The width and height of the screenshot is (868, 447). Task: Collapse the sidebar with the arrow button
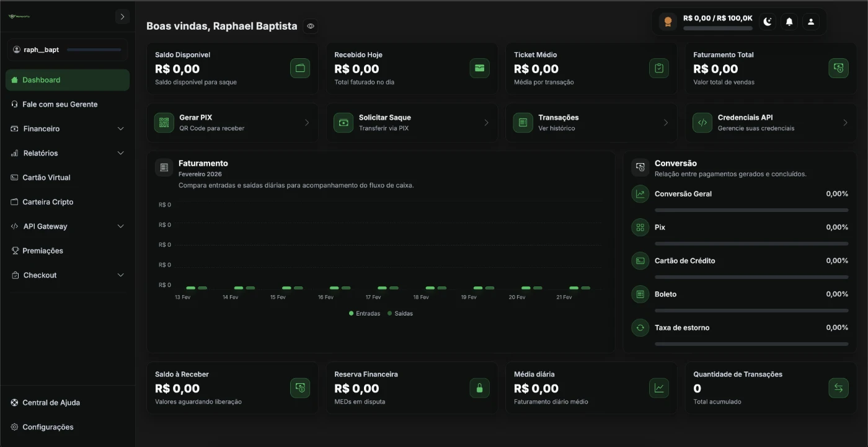tap(122, 17)
